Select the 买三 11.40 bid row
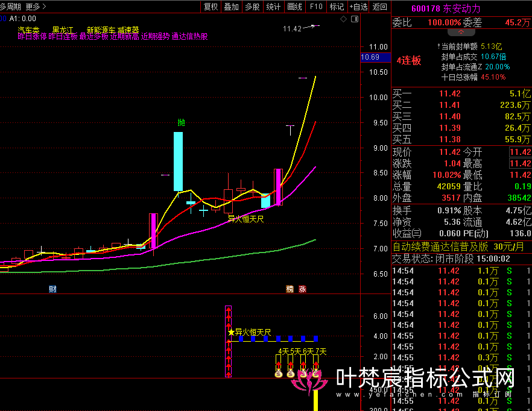 pos(461,117)
